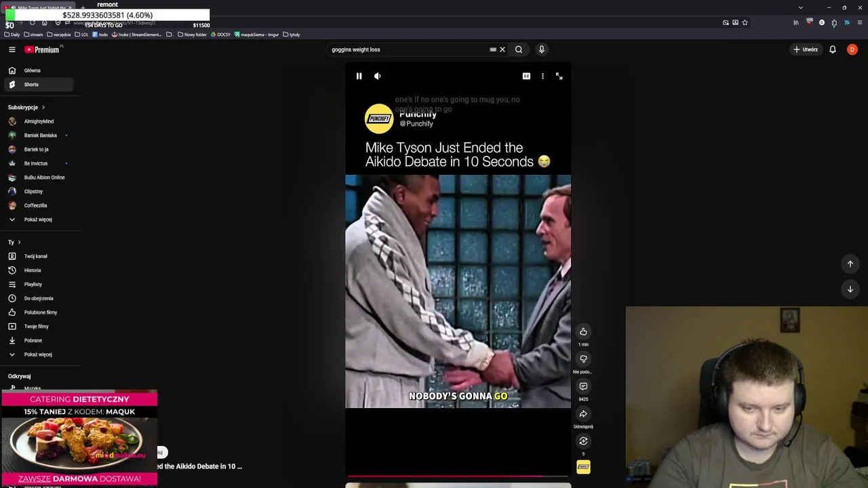This screenshot has width=868, height=488.
Task: Reload the page in the browser
Action: (x=32, y=22)
